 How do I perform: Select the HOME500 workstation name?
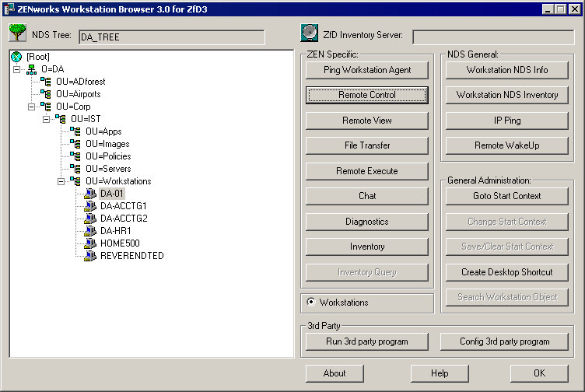[x=120, y=243]
